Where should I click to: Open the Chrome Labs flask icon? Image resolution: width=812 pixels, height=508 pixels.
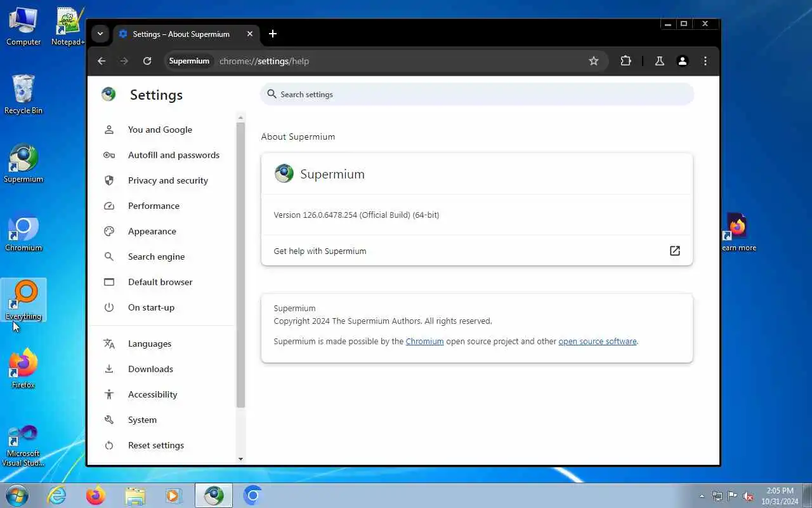click(x=660, y=61)
